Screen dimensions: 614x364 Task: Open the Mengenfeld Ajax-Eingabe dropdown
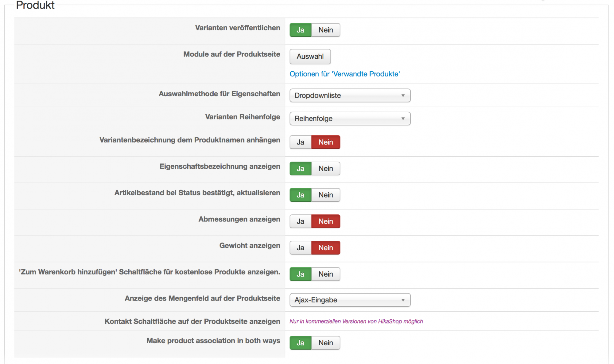350,300
